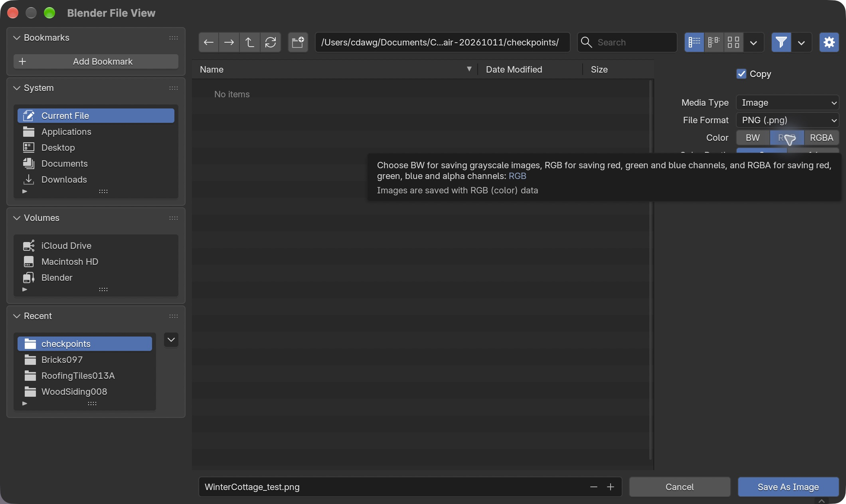Screen dimensions: 846x504
Task: Uncheck the Copy checkbox
Action: [x=741, y=74]
